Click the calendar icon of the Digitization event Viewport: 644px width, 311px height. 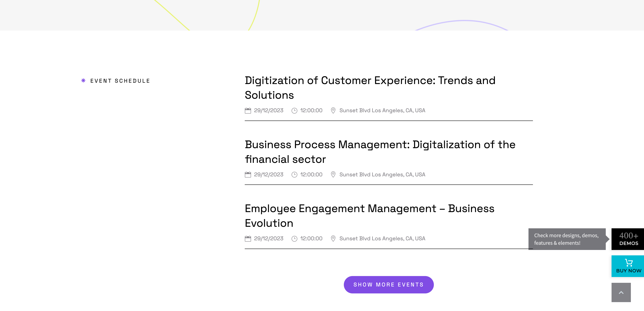pos(248,110)
